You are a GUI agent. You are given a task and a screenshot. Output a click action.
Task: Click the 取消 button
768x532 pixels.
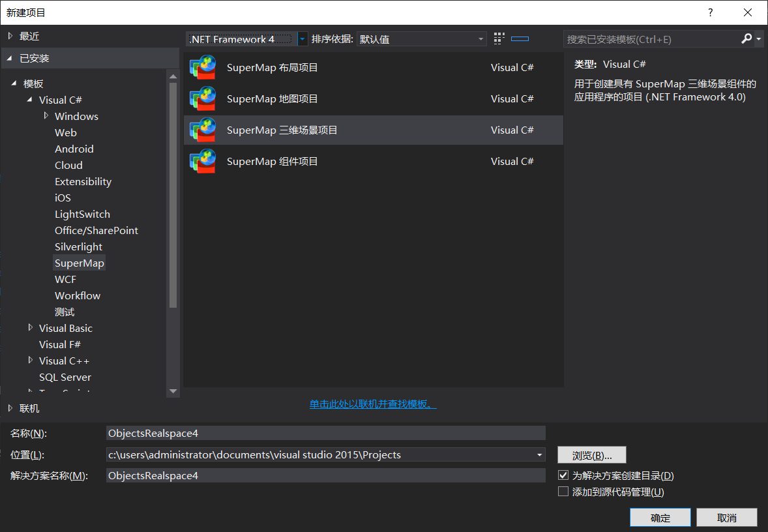click(727, 517)
